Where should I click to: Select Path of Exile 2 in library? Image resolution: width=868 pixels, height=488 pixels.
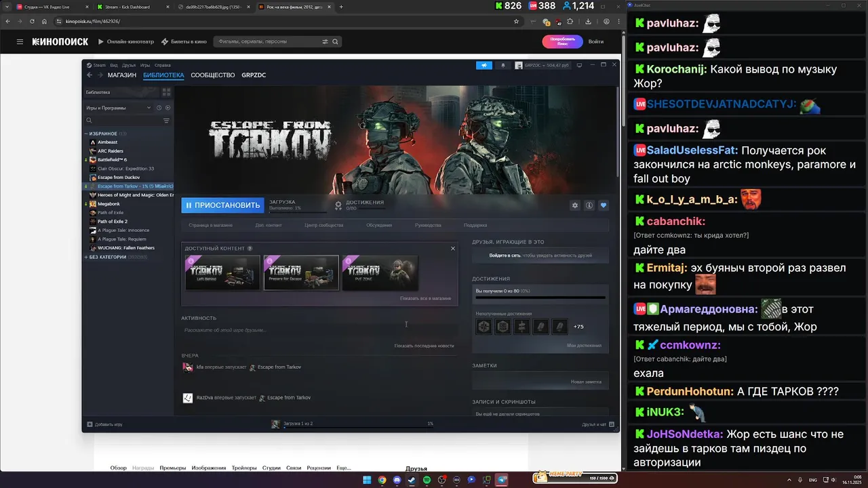(x=113, y=221)
